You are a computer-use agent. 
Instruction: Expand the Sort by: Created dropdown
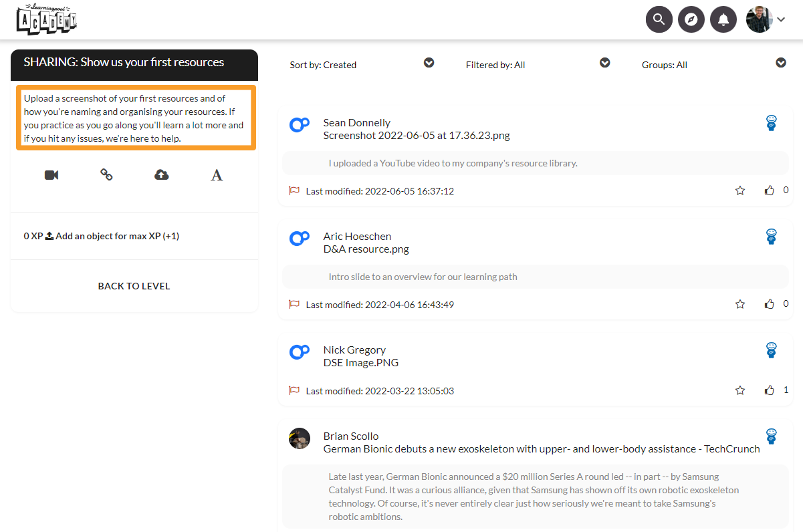click(x=429, y=63)
